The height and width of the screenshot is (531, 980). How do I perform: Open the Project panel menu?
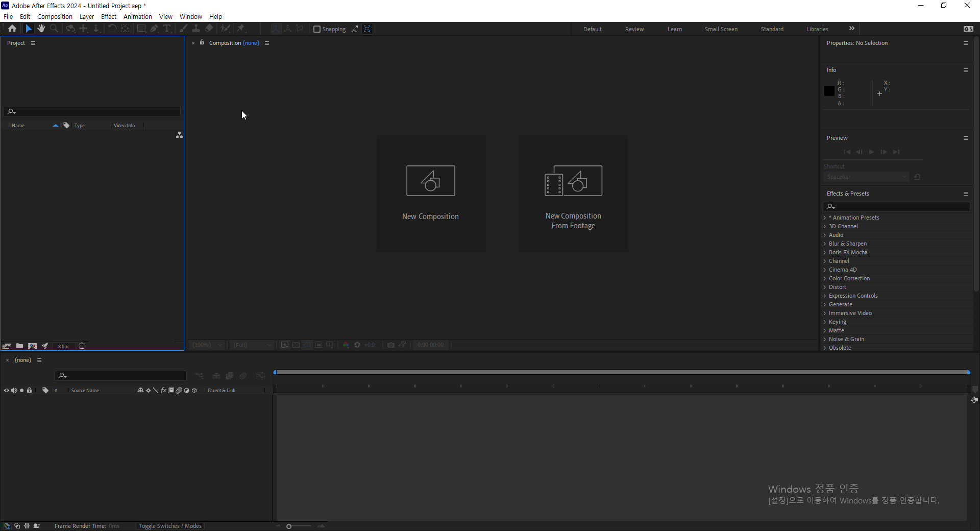coord(33,43)
